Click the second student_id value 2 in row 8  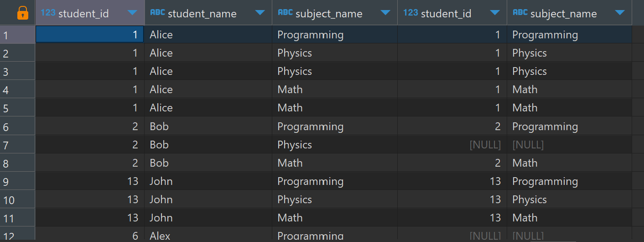(452, 163)
